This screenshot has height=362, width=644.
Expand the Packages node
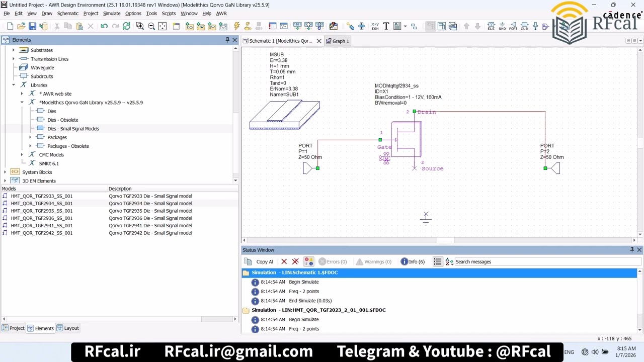30,137
